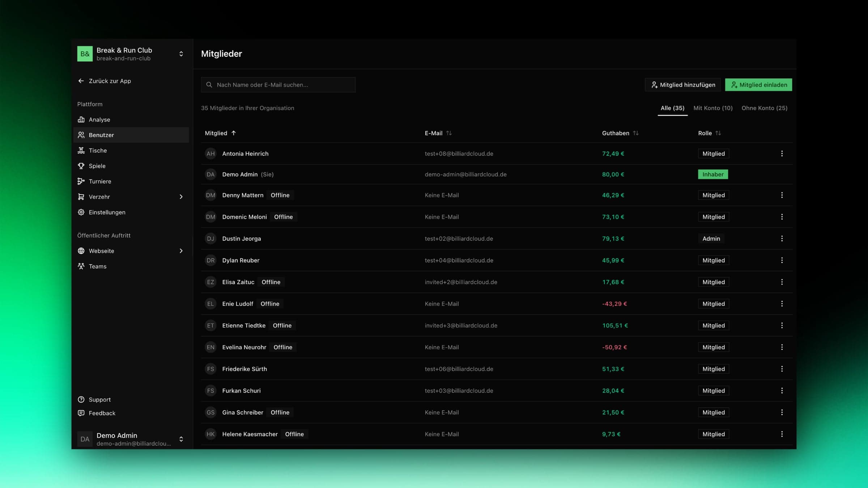Click the B& organization logo

coord(85,54)
